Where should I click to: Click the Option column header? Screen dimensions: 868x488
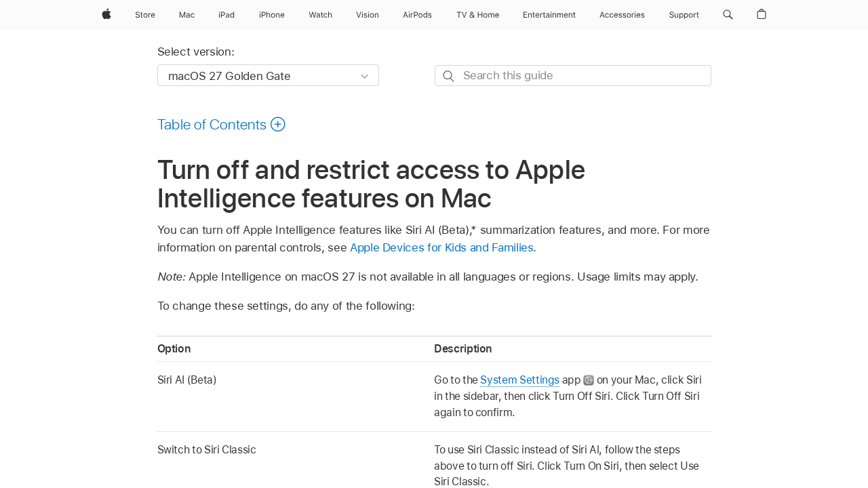pos(174,348)
